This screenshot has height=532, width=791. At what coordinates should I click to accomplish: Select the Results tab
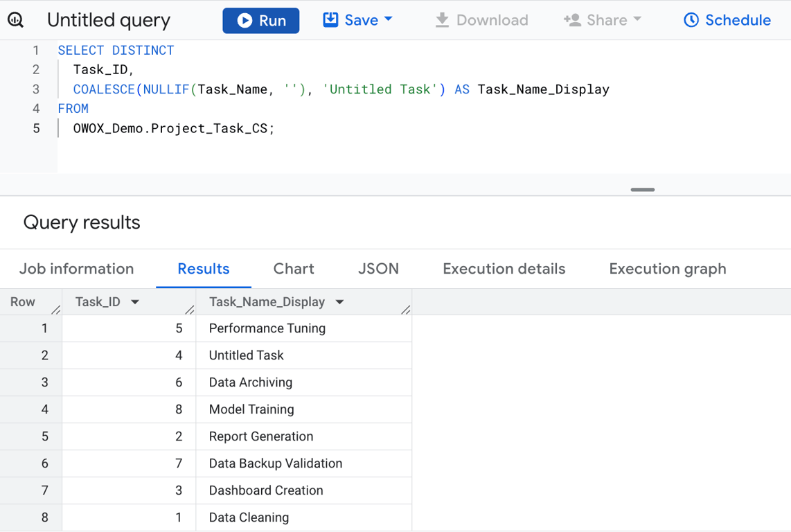coord(204,269)
